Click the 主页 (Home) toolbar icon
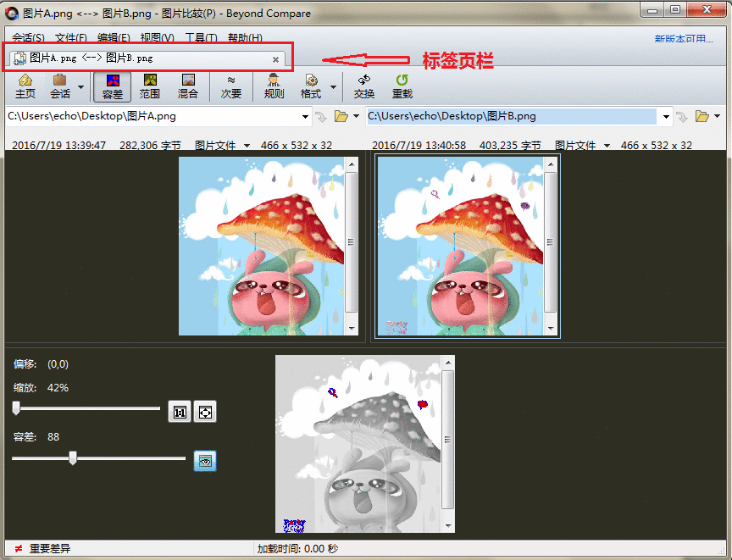This screenshot has width=732, height=560. coord(25,86)
